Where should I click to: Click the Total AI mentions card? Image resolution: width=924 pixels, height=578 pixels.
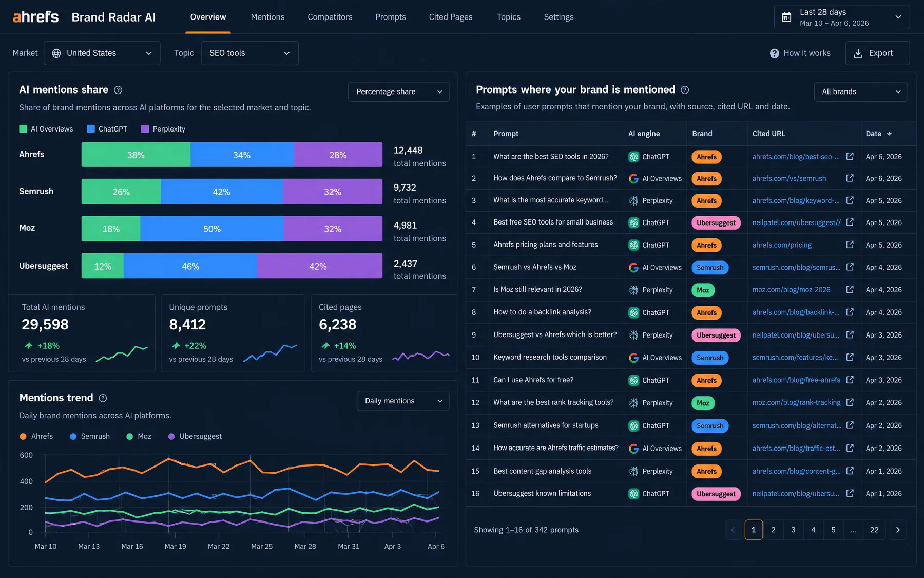click(x=82, y=333)
